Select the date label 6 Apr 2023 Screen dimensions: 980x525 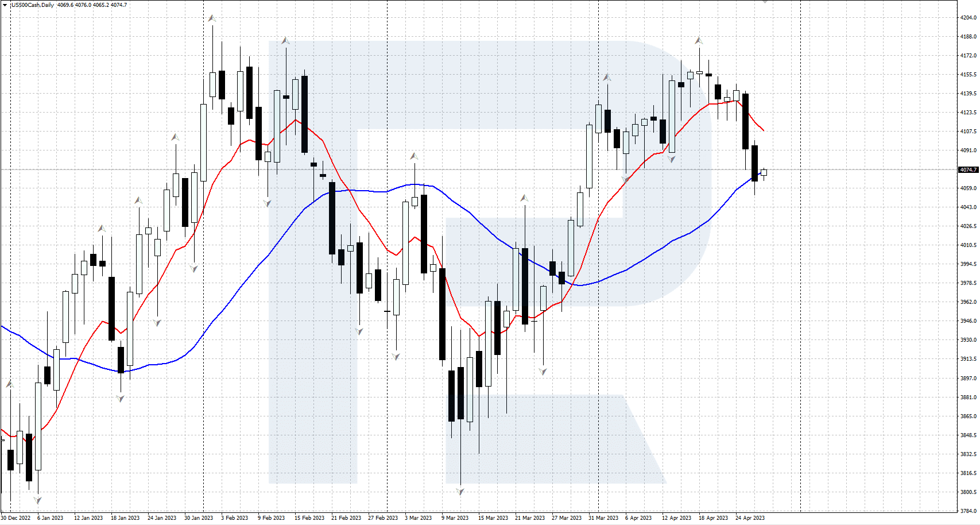[638, 518]
